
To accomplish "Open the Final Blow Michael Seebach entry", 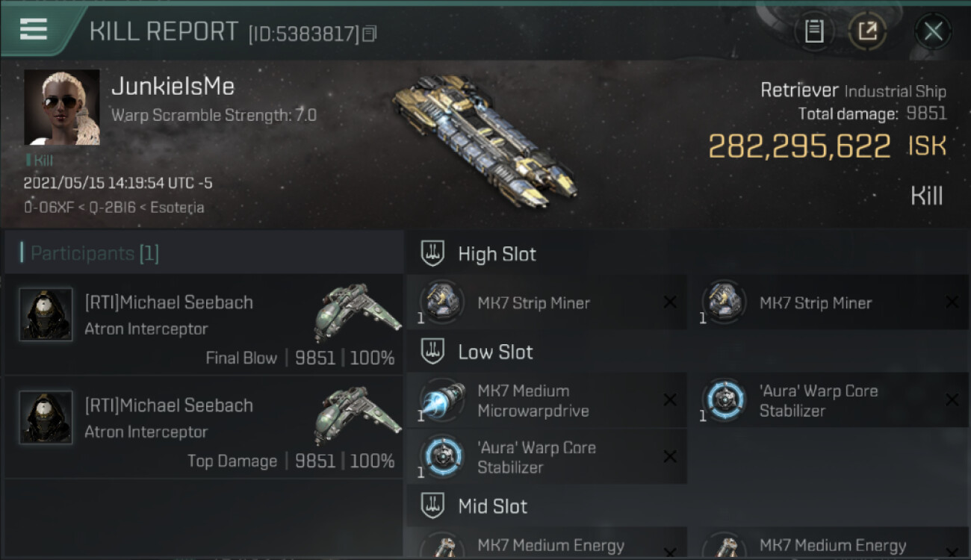I will 204,324.
